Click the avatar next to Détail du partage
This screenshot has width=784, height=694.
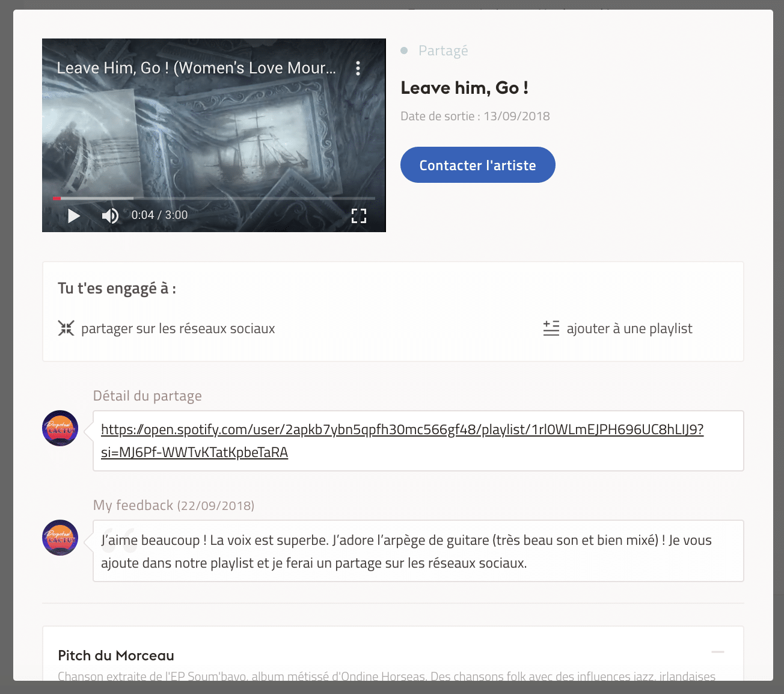(60, 428)
